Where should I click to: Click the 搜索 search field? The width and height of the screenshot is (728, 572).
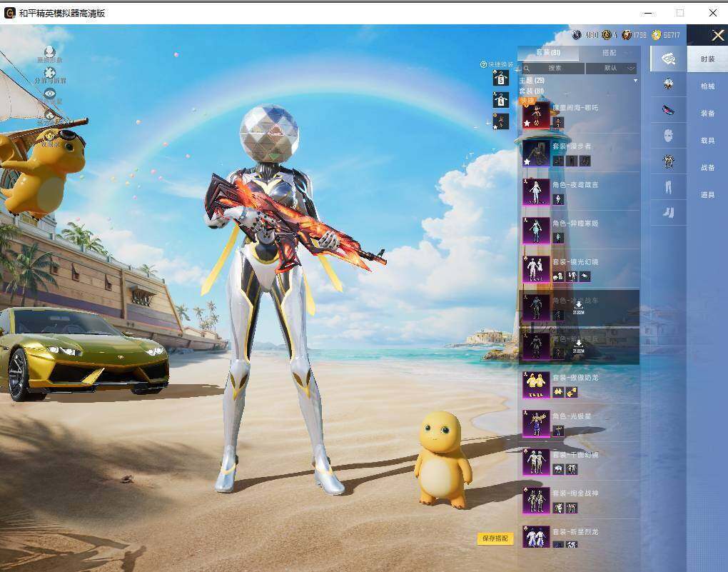tap(553, 69)
